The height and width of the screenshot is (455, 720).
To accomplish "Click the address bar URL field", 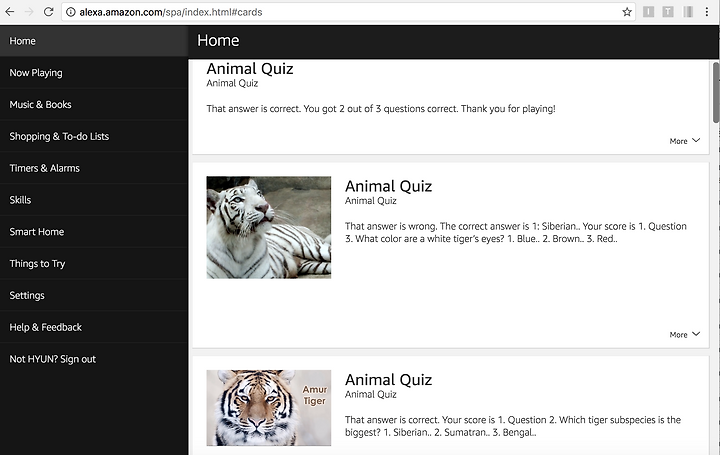I will point(348,12).
